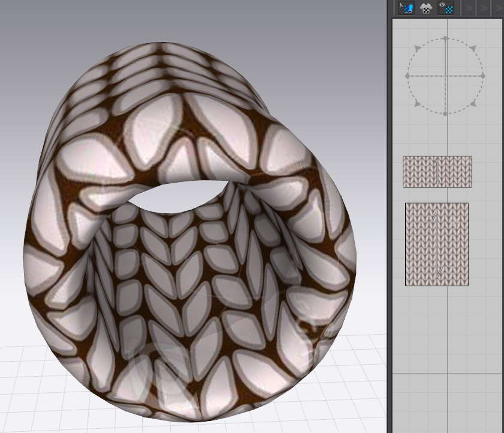
Task: Click the left point of the dashed circle
Action: tap(408, 76)
